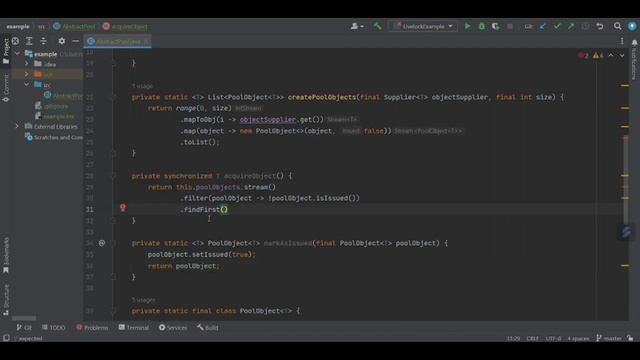Open the Terminal tool window
This screenshot has height=360, width=640.
pyautogui.click(x=134, y=327)
